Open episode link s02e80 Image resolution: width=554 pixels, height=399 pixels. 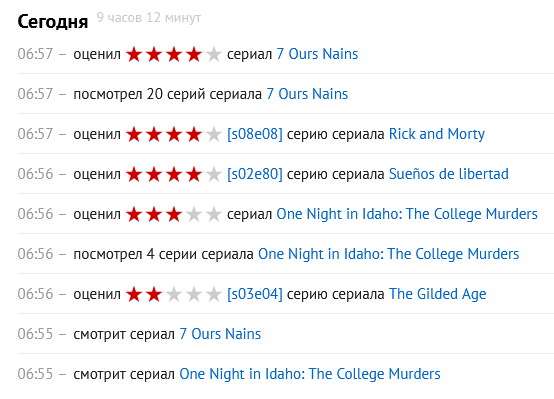[x=255, y=174]
